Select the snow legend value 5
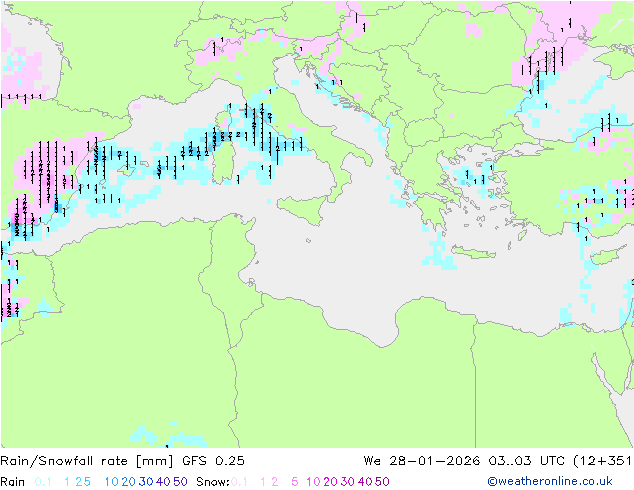The image size is (634, 490). pos(295,482)
